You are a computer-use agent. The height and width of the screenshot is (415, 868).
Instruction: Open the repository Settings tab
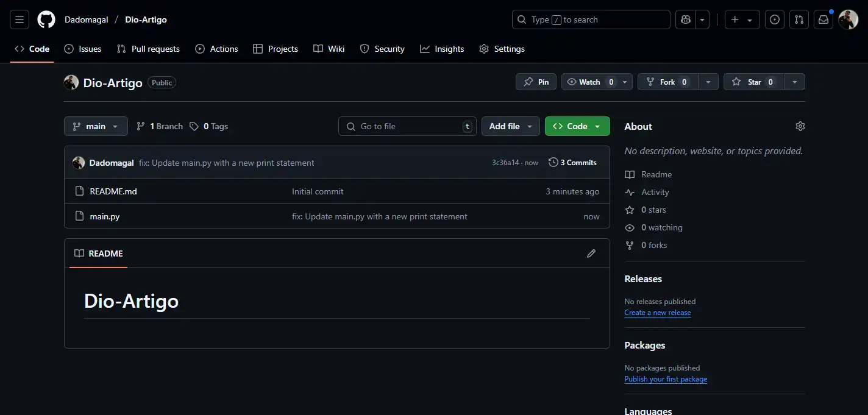pyautogui.click(x=502, y=49)
